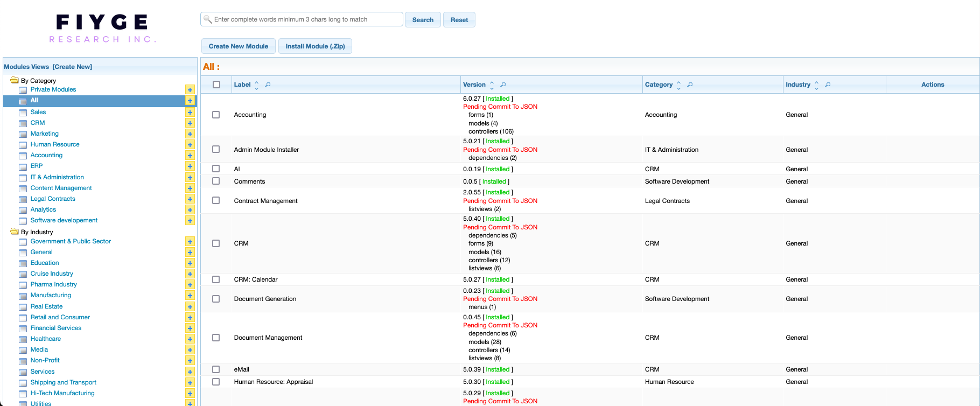Toggle the select-all checkbox in table header

coord(216,85)
